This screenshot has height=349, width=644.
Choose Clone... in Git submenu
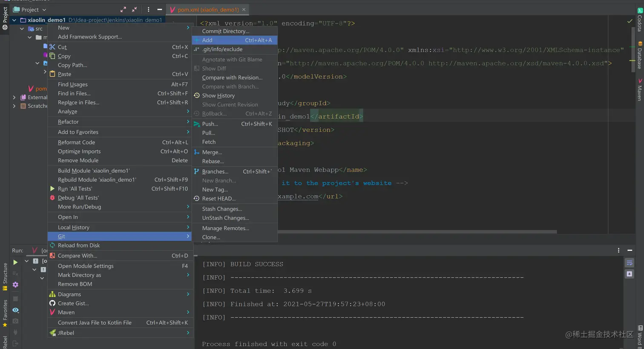coord(235,237)
